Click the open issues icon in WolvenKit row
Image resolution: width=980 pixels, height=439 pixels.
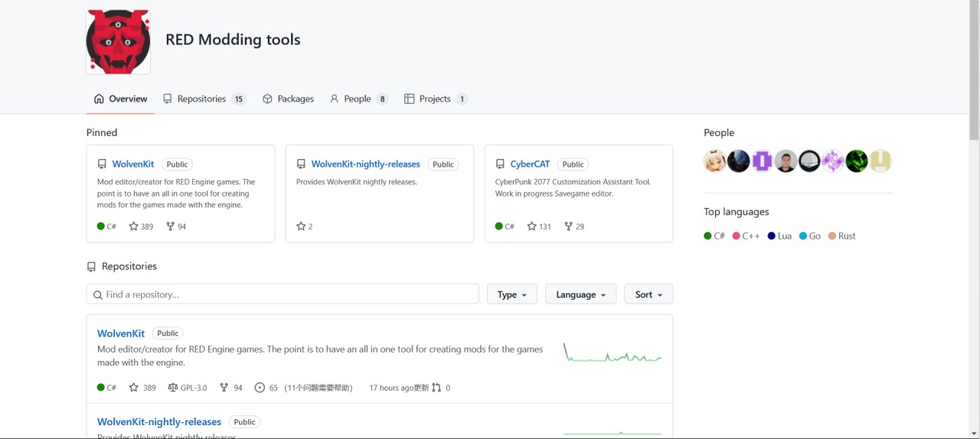tap(260, 388)
